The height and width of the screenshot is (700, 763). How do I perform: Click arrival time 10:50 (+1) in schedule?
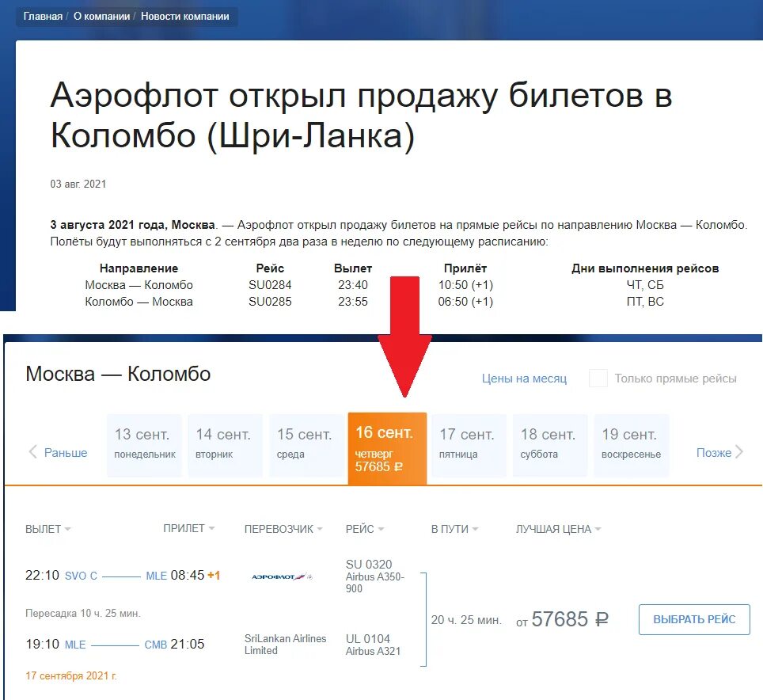tap(465, 285)
